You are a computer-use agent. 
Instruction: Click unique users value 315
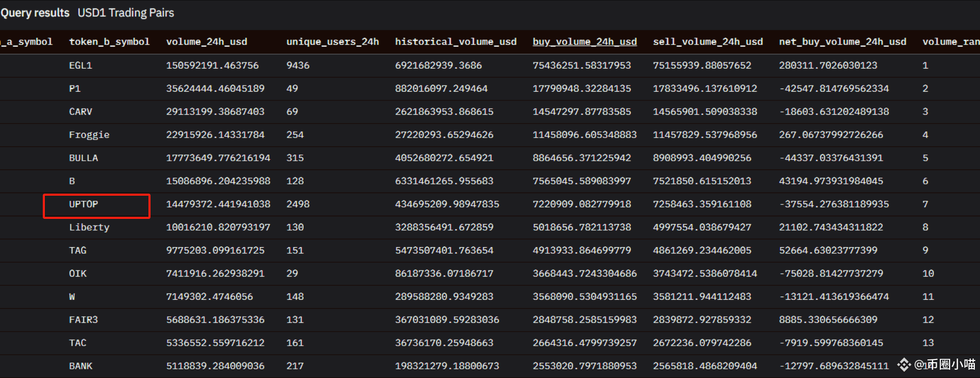(295, 158)
